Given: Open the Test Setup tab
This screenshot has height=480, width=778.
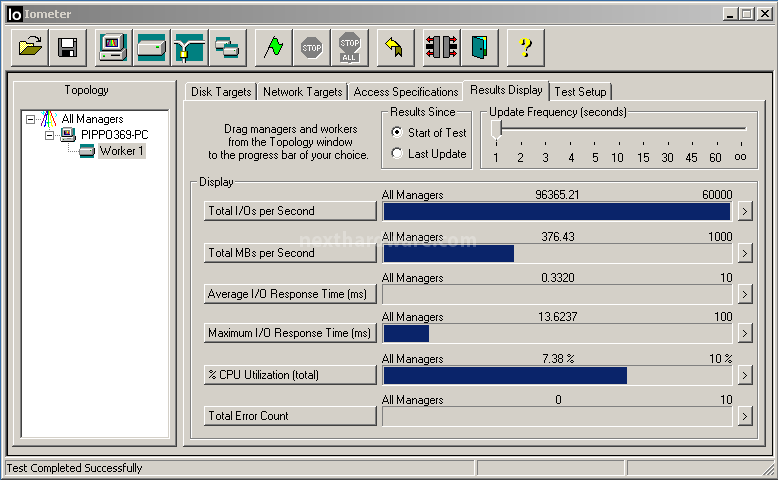Looking at the screenshot, I should coord(580,92).
